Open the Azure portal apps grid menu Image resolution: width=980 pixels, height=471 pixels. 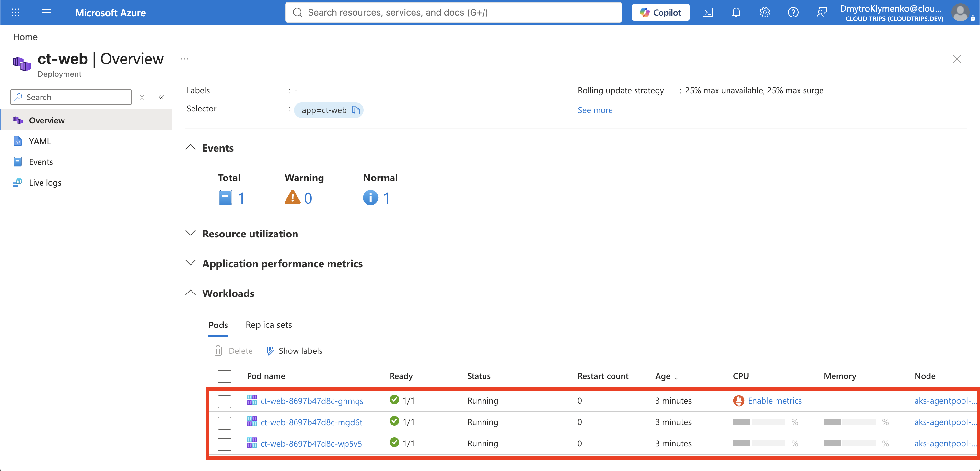click(x=16, y=13)
